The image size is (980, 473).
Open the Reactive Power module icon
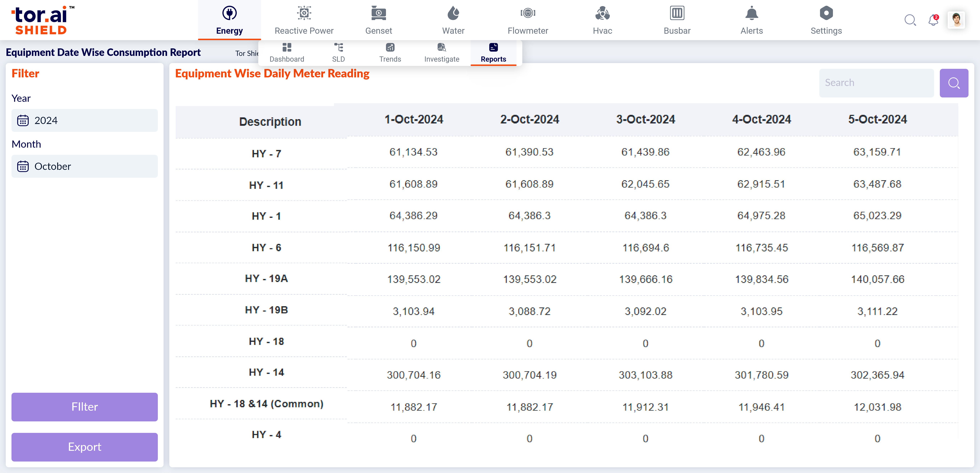304,13
